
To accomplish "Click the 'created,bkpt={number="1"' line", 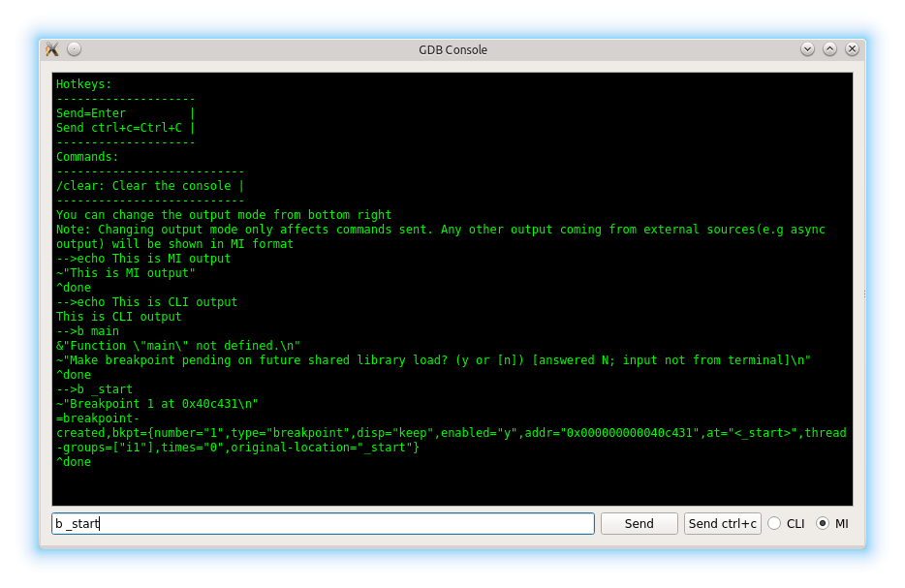I will pos(452,433).
